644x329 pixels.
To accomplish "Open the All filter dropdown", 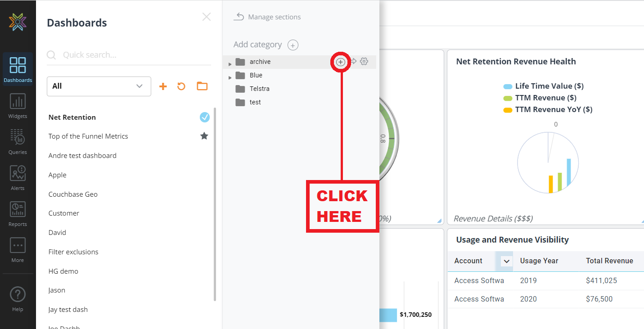I will 99,86.
